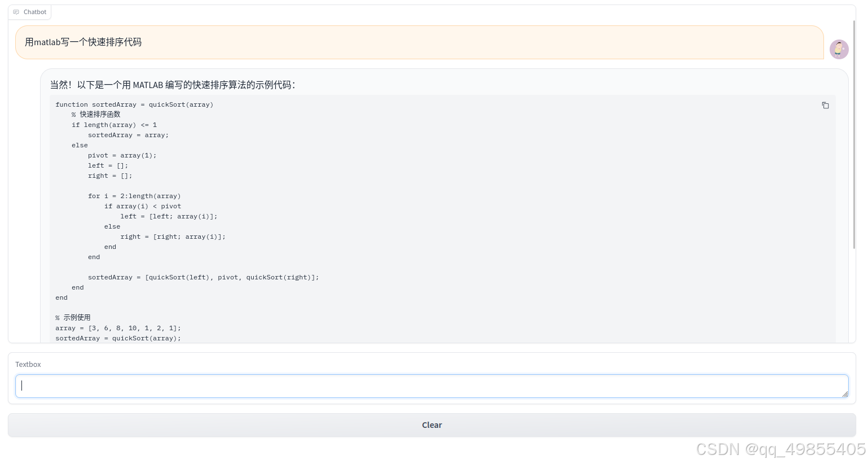Copy the MATLAB code block

825,106
